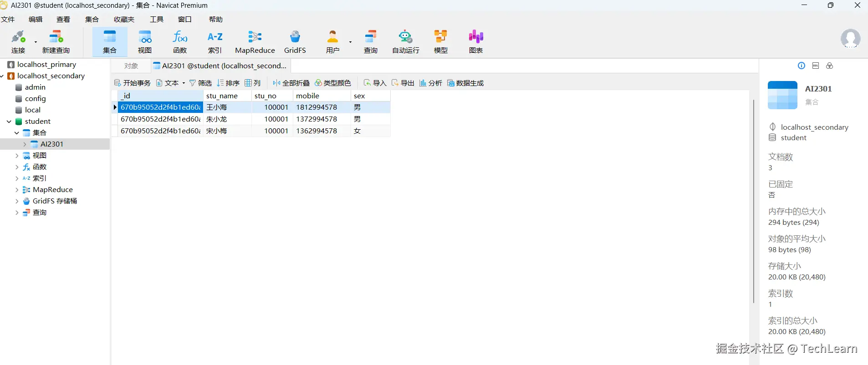Screen dimensions: 868x365
Task: Switch to the DDL panel icon
Action: tap(816, 66)
